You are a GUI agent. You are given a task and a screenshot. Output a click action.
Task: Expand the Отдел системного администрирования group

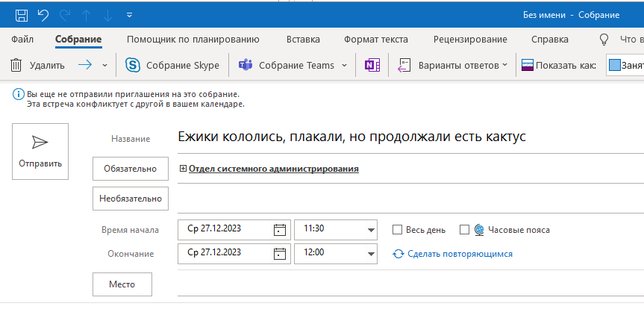pyautogui.click(x=183, y=169)
